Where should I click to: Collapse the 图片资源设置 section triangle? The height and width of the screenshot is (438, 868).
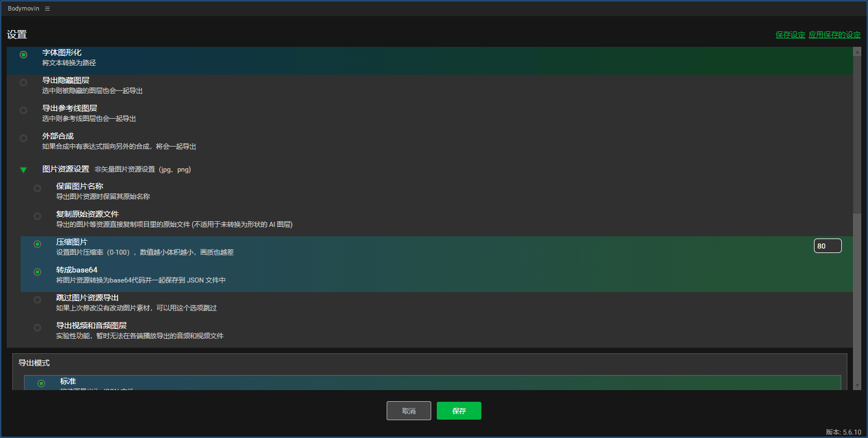point(23,169)
